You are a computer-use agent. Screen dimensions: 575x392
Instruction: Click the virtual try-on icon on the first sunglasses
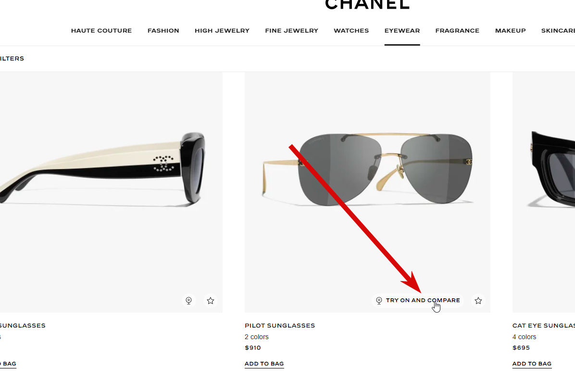[188, 301]
